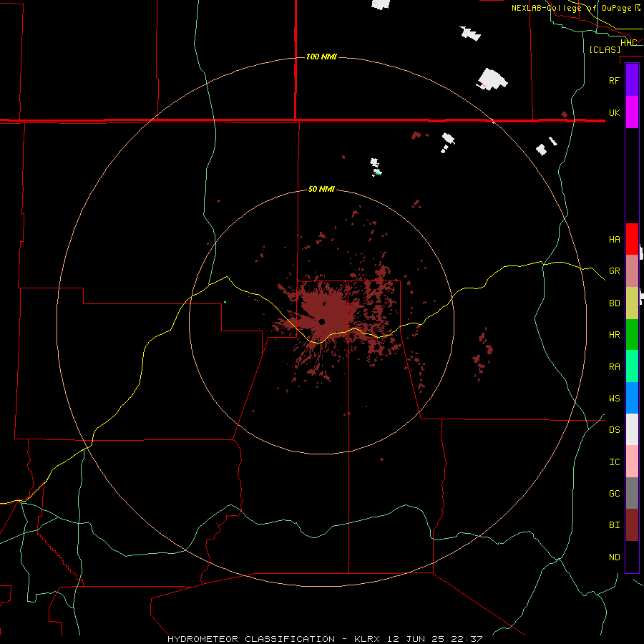Screen dimensions: 644x644
Task: Click the magenta UK color swatch
Action: 632,112
